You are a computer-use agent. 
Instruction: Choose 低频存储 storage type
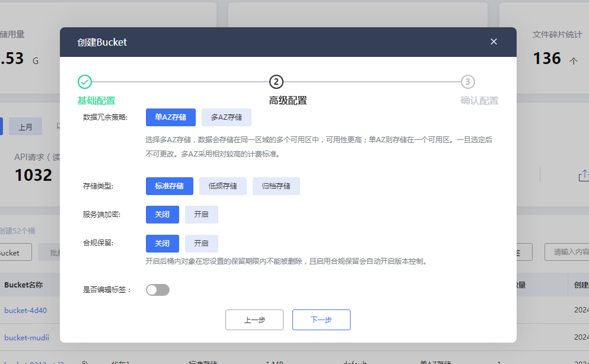coord(223,186)
